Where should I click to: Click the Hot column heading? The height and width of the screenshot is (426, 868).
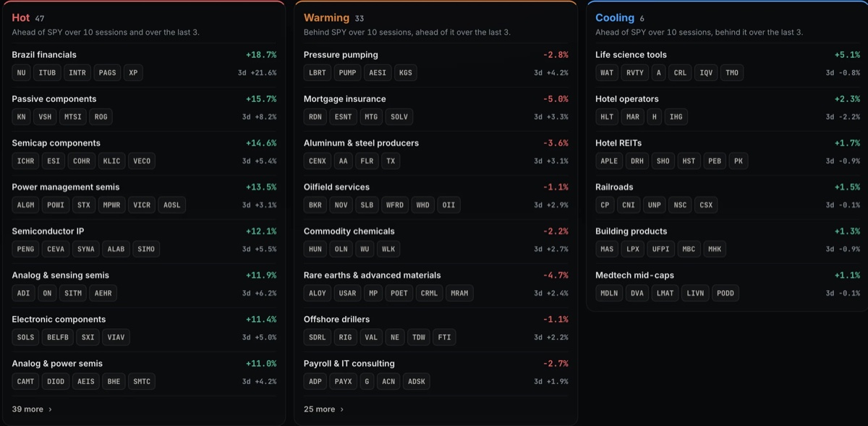pyautogui.click(x=21, y=18)
